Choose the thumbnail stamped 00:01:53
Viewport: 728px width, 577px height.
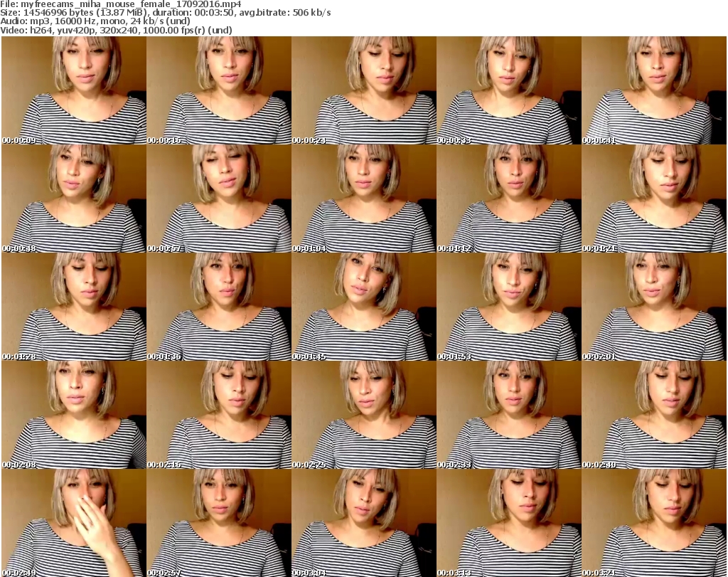(x=509, y=307)
